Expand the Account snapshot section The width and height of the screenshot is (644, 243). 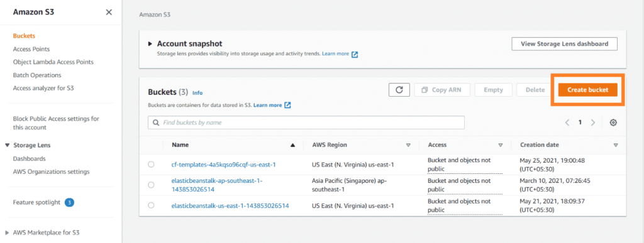(x=150, y=43)
